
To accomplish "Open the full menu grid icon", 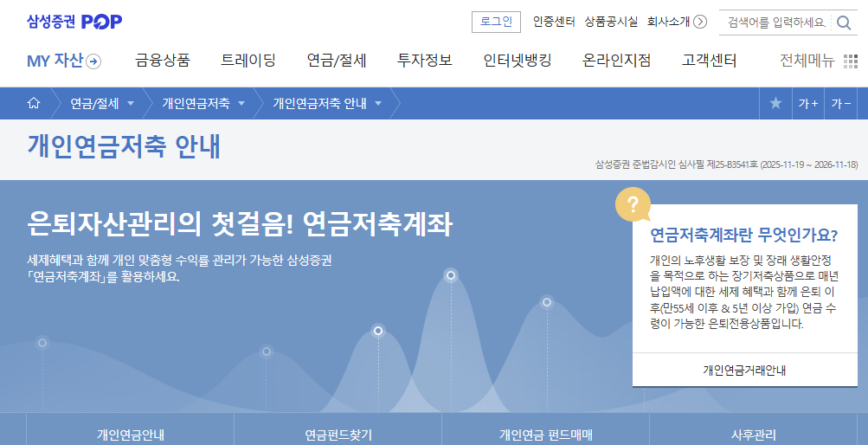I will (851, 61).
